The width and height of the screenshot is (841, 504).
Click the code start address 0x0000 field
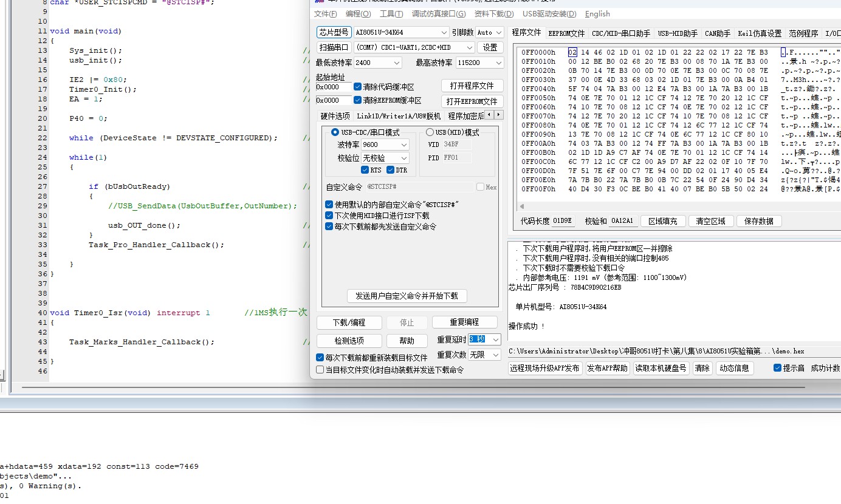pyautogui.click(x=334, y=87)
